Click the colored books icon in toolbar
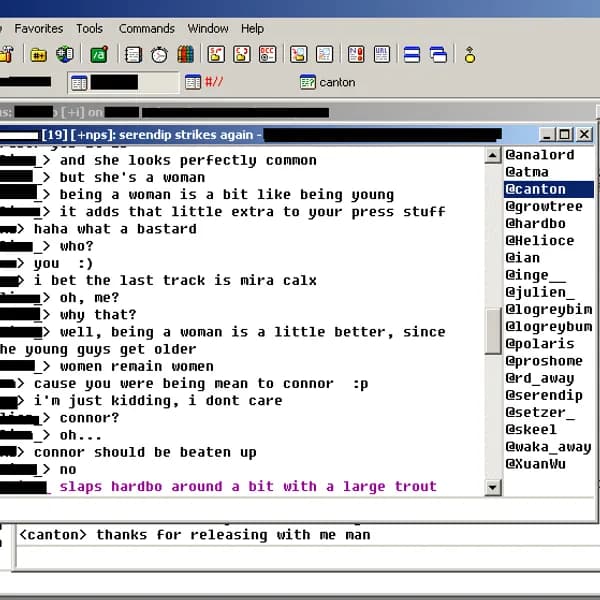Image resolution: width=600 pixels, height=600 pixels. [186, 54]
